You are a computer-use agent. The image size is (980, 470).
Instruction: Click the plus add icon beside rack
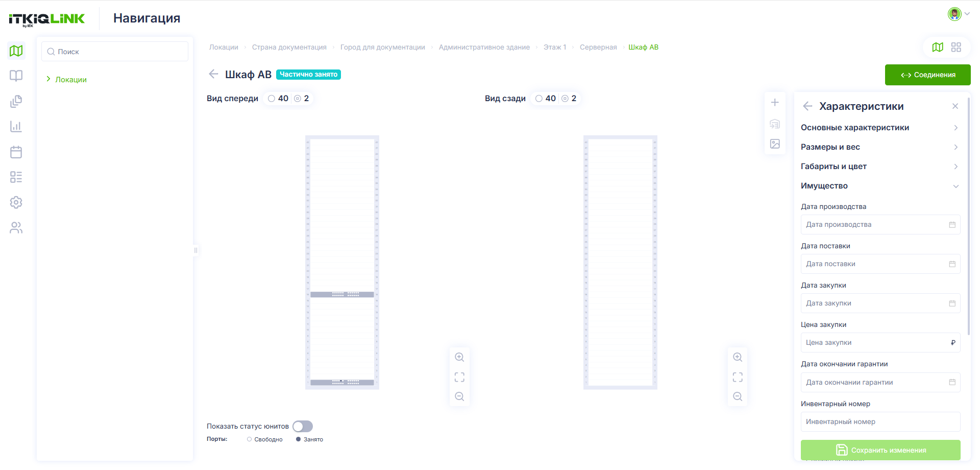click(775, 103)
